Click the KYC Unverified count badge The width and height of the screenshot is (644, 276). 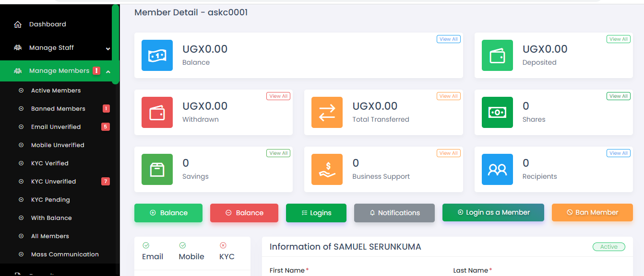click(106, 182)
